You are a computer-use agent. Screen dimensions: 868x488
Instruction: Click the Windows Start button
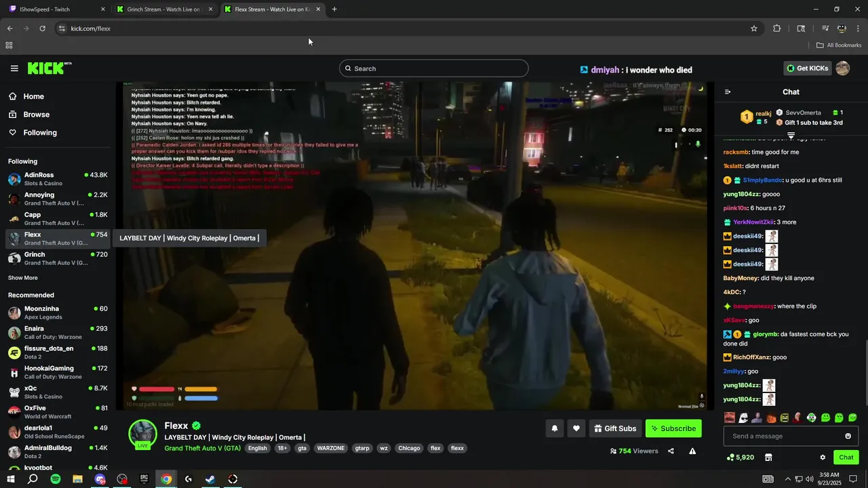coord(11,479)
